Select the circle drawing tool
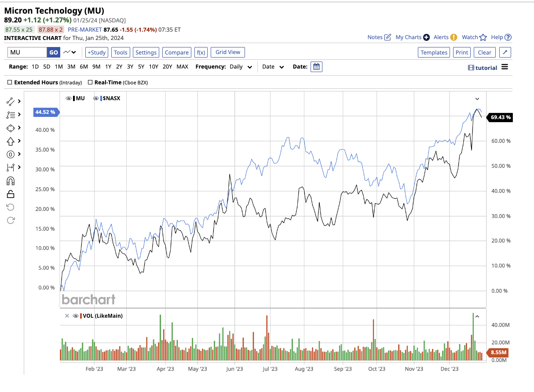534x392 pixels. pyautogui.click(x=11, y=154)
